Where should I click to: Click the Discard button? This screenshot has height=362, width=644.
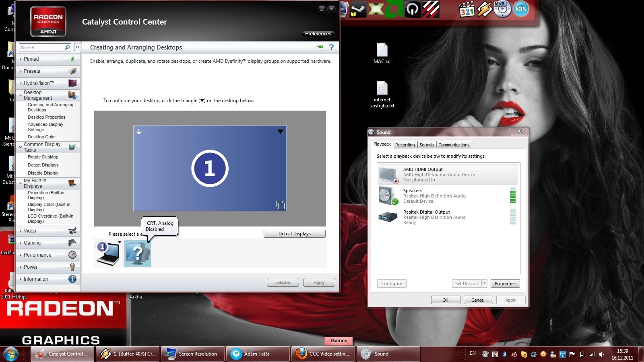283,282
